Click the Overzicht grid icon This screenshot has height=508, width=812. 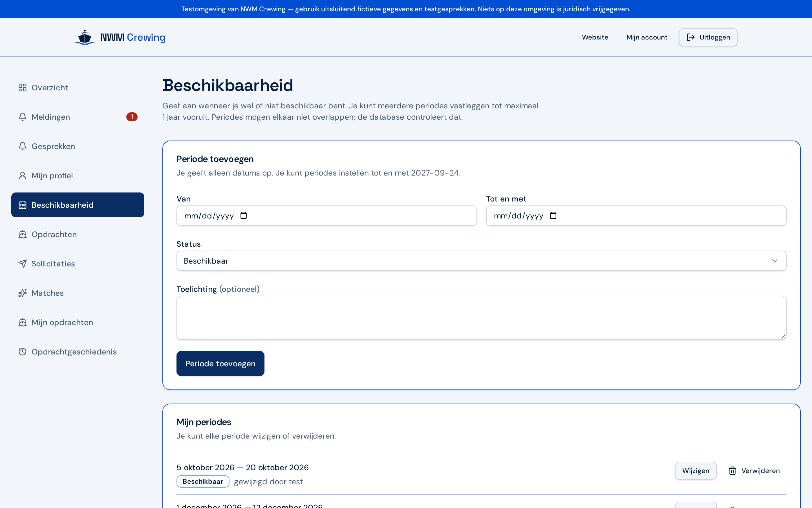23,88
